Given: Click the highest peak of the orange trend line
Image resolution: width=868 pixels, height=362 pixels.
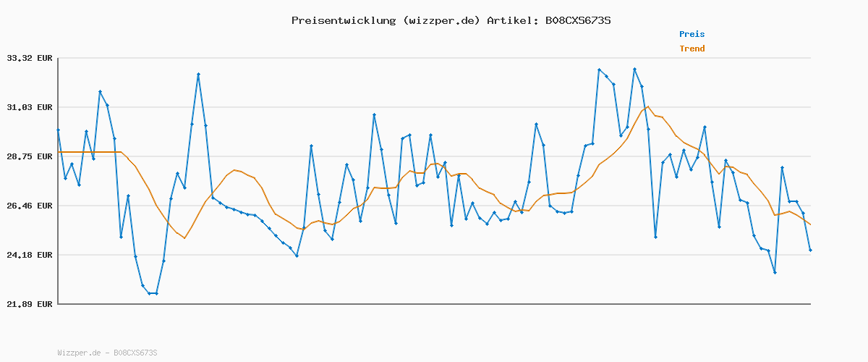Looking at the screenshot, I should point(648,106).
